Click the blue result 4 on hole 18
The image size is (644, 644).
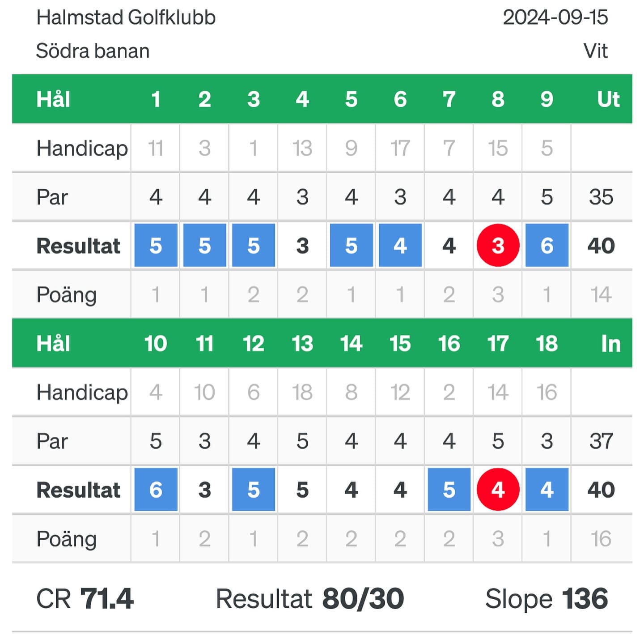(x=547, y=490)
